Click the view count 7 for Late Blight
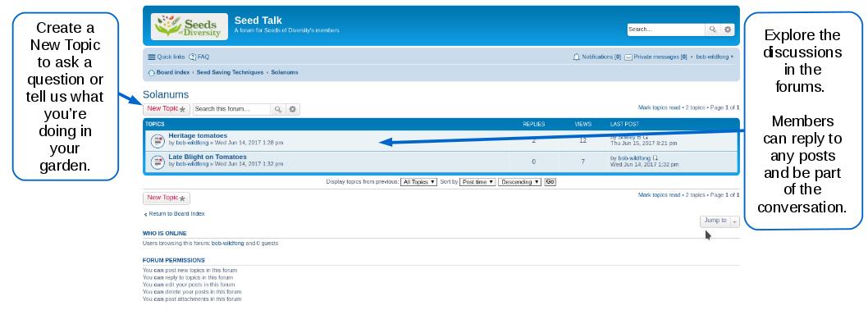 click(583, 162)
